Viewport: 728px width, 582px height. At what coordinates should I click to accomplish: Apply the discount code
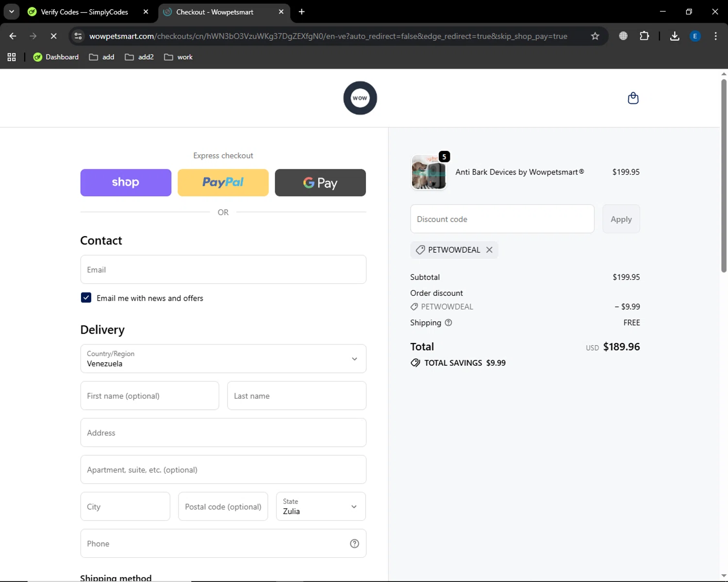click(621, 219)
